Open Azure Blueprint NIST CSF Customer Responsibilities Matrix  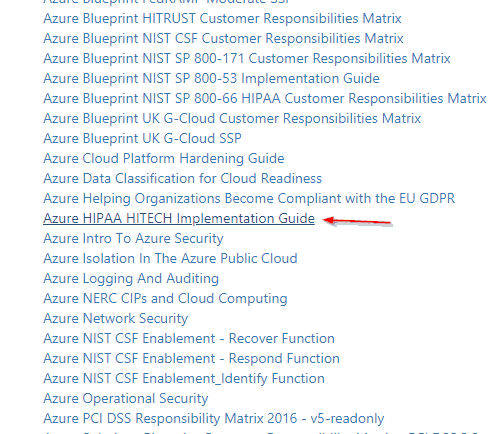point(223,39)
